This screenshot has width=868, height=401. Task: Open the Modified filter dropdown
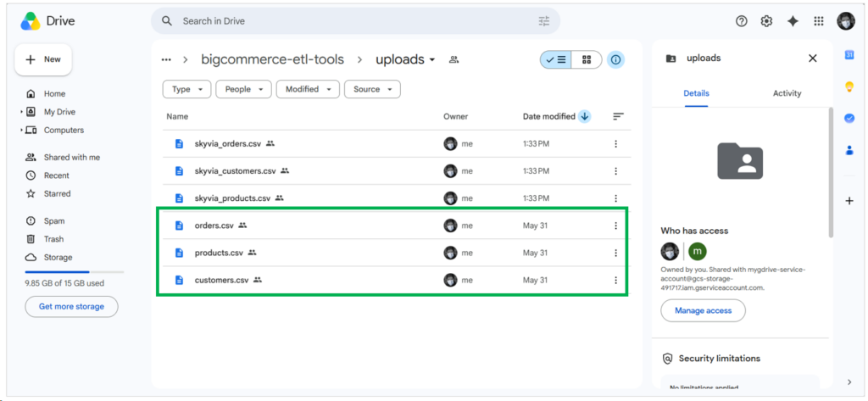tap(308, 89)
